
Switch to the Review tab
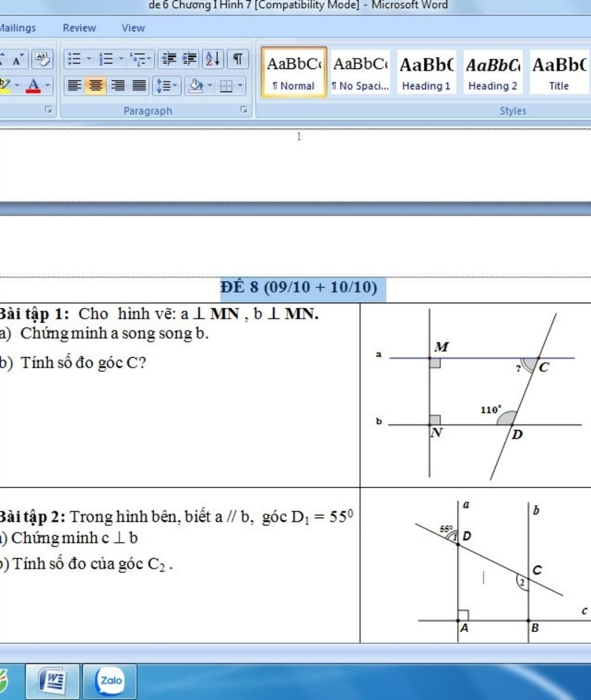(79, 28)
